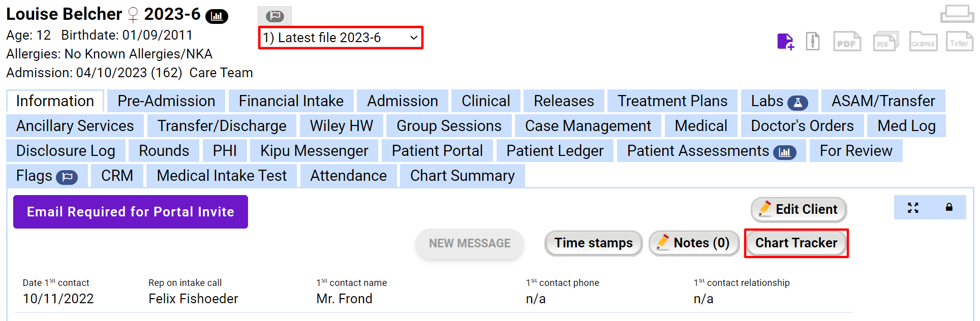
Task: Click the gray flag icon above file dropdown
Action: pyautogui.click(x=274, y=16)
